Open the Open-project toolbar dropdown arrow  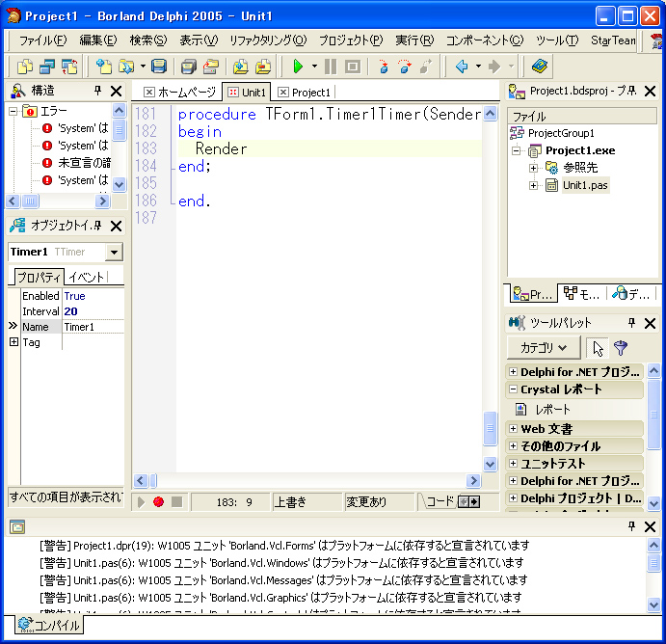tap(143, 67)
